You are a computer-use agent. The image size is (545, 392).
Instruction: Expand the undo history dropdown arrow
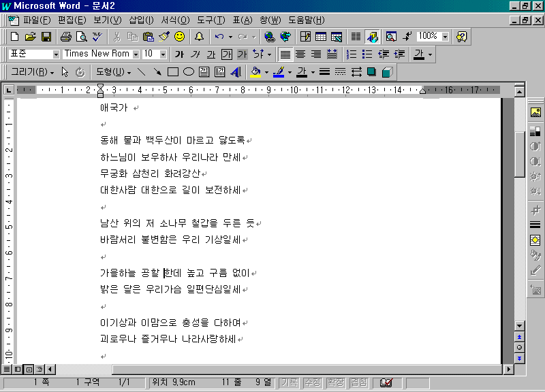click(x=230, y=37)
